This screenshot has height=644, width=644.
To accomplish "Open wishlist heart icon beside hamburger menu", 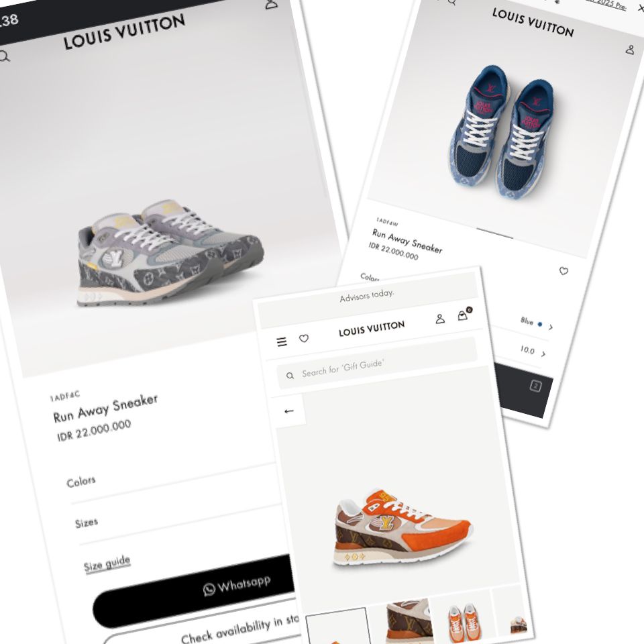I will (304, 338).
